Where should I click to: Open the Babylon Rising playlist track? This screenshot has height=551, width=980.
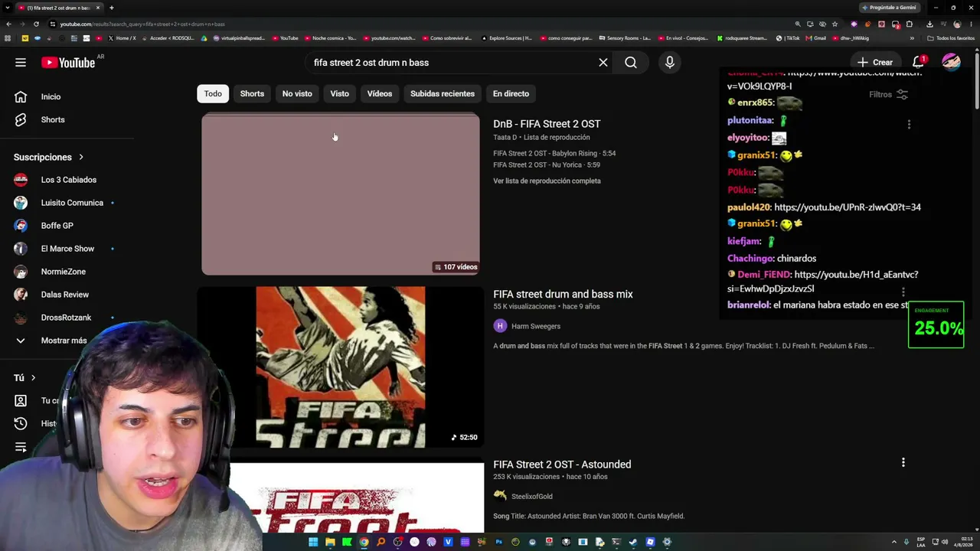tap(554, 153)
